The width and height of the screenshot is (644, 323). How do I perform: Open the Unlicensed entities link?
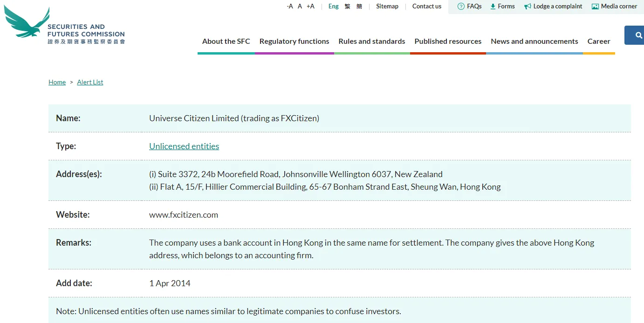point(184,146)
